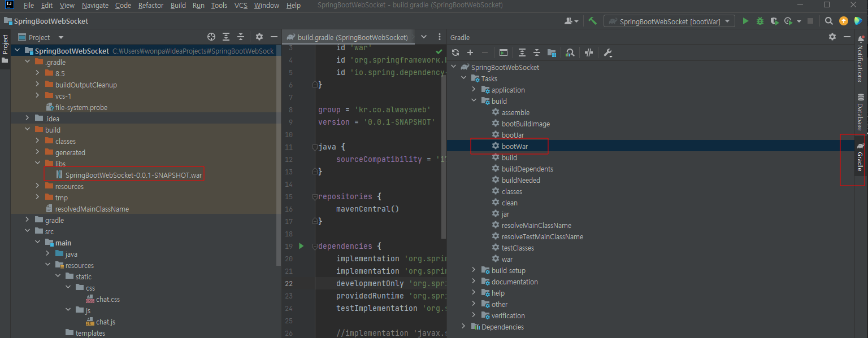Expand the .idea folder

27,118
